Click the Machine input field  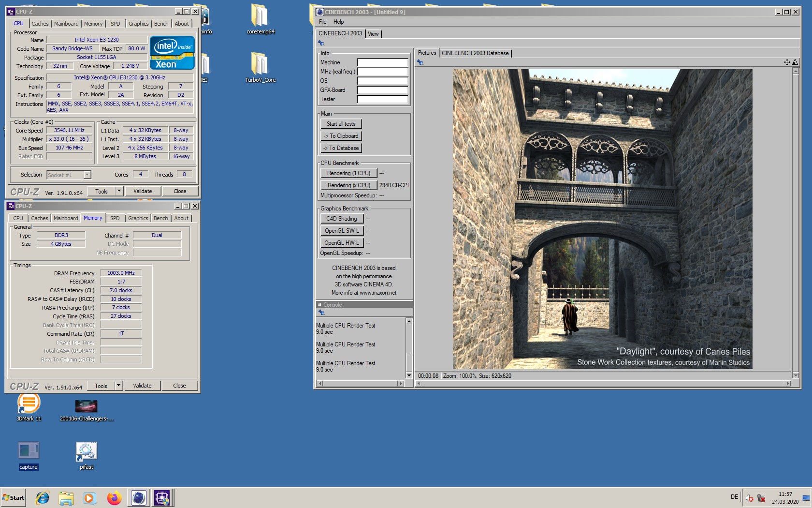pyautogui.click(x=383, y=62)
